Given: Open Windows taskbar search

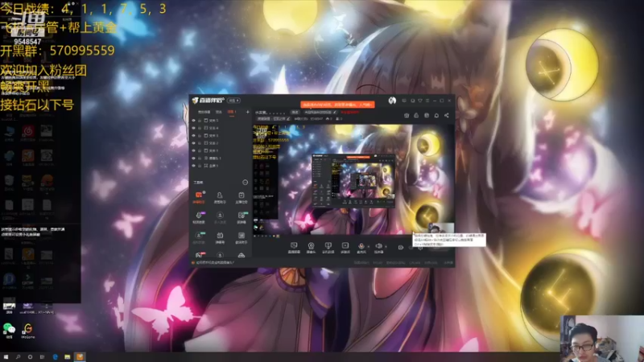Looking at the screenshot, I should pos(18,357).
